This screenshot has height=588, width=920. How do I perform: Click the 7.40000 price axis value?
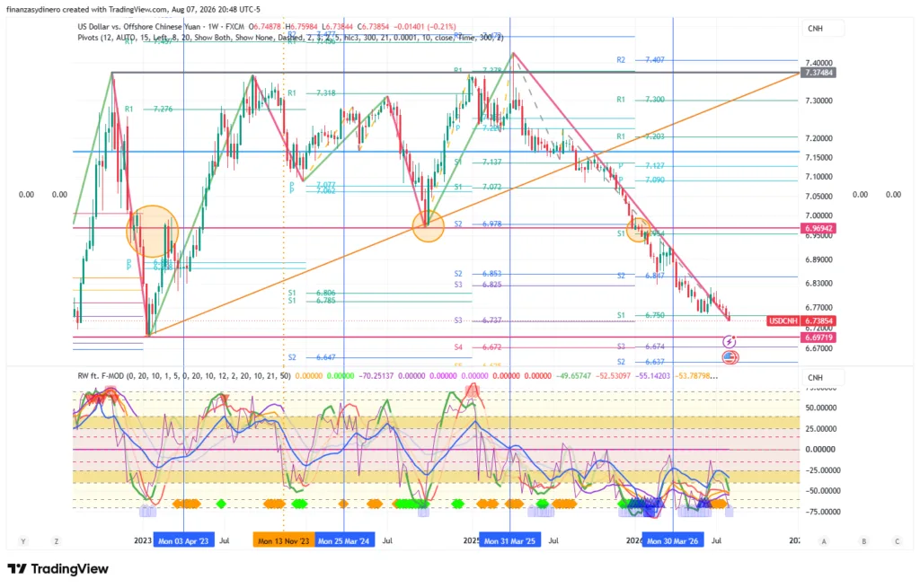(819, 63)
